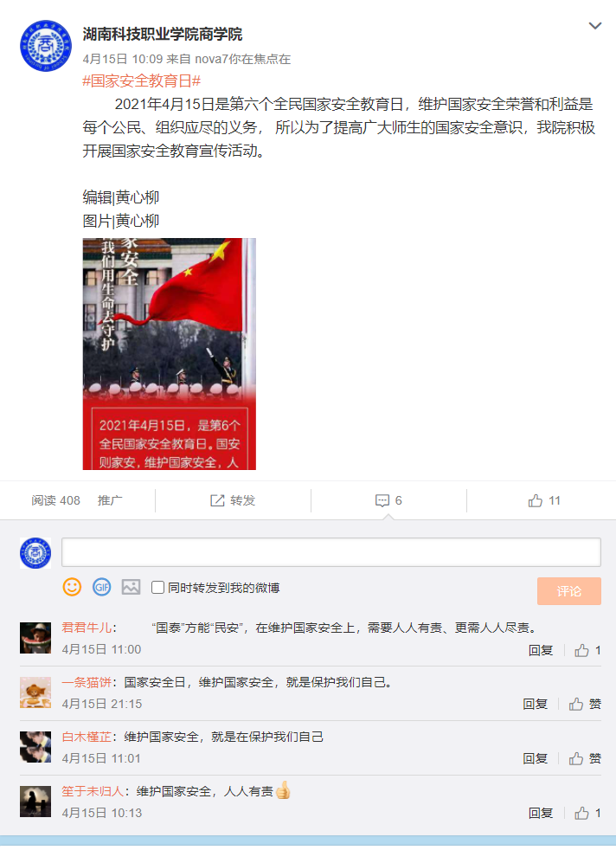Visit 湖南科技职业学院商学院 profile name

[x=163, y=34]
